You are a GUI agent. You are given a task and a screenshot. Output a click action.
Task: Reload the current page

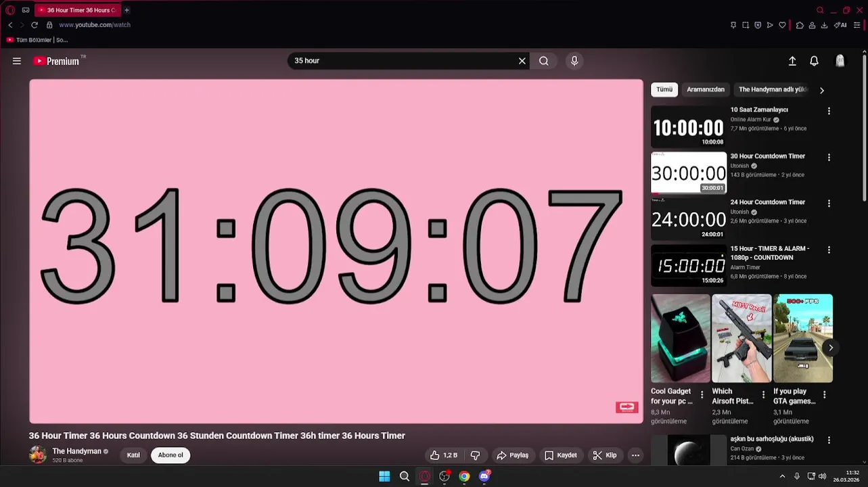point(35,25)
